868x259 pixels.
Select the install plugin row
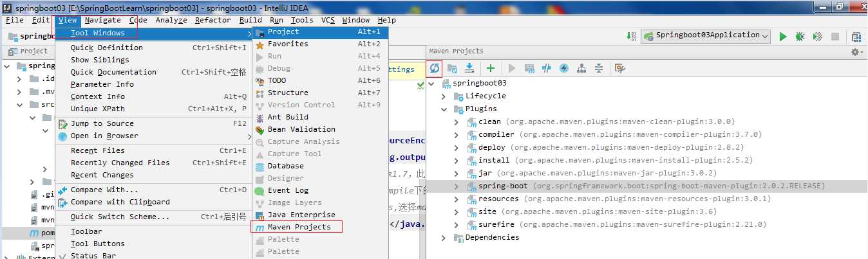[x=646, y=160]
